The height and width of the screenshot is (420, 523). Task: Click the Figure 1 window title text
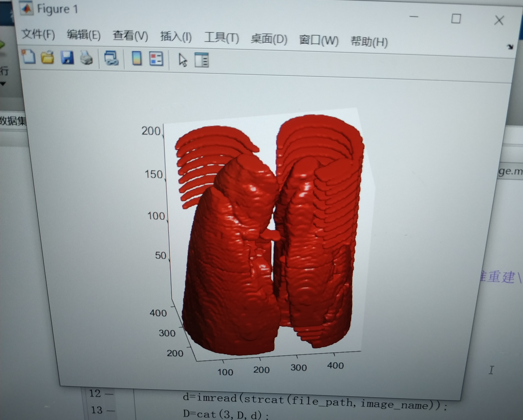[57, 9]
